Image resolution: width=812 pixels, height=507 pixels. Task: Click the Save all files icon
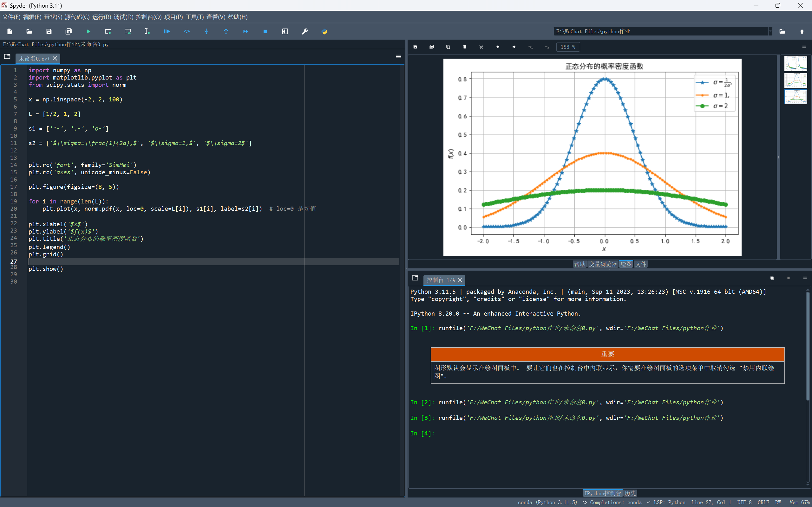coord(69,31)
